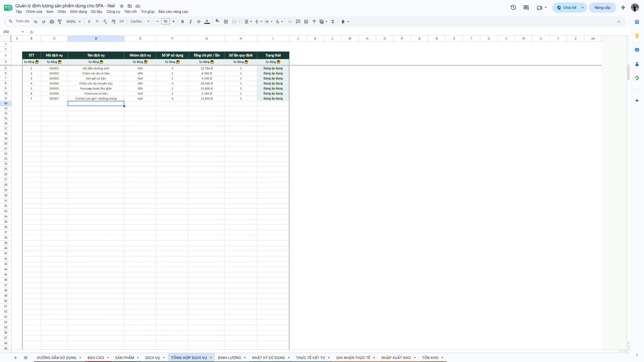Star the document title
The height and width of the screenshot is (362, 644).
point(122,6)
